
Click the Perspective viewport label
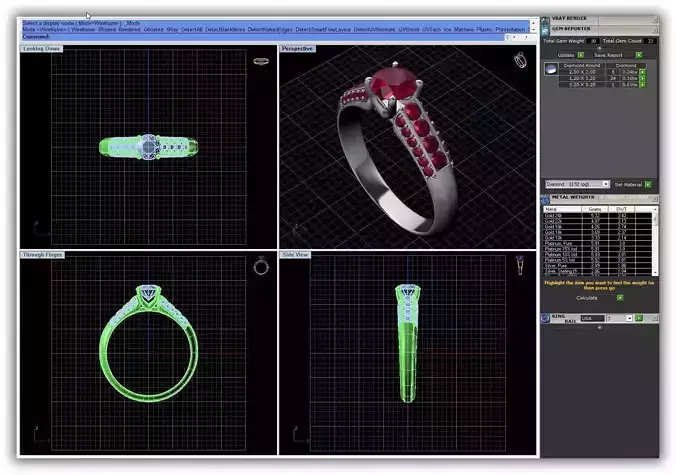(297, 49)
